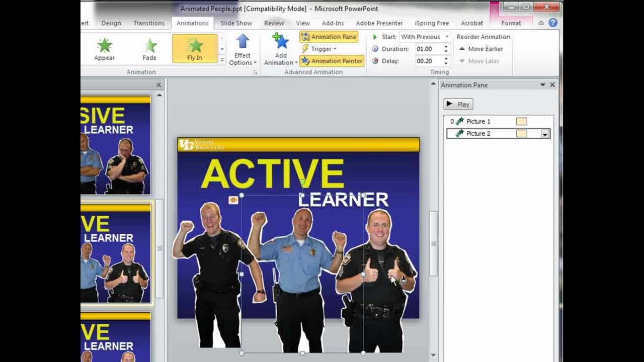The width and height of the screenshot is (644, 362).
Task: Select the highlighted ACTIVE LEARNER slide thumbnail
Action: (115, 253)
